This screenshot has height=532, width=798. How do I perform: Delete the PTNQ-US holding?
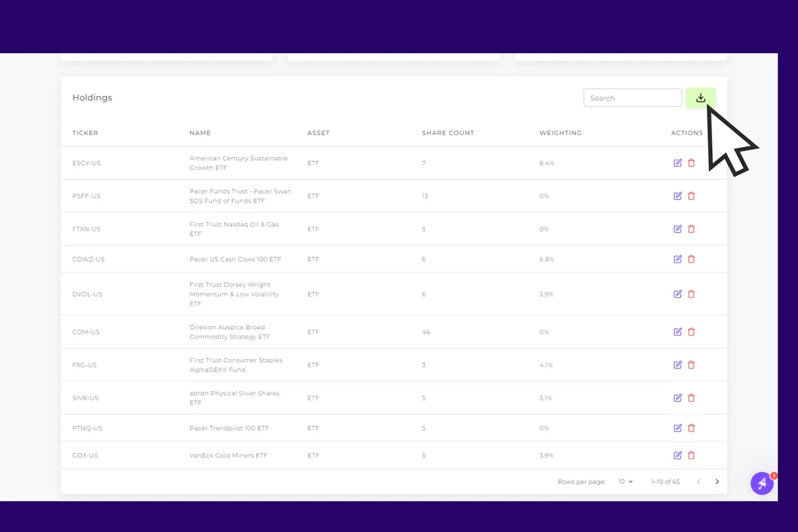point(691,428)
